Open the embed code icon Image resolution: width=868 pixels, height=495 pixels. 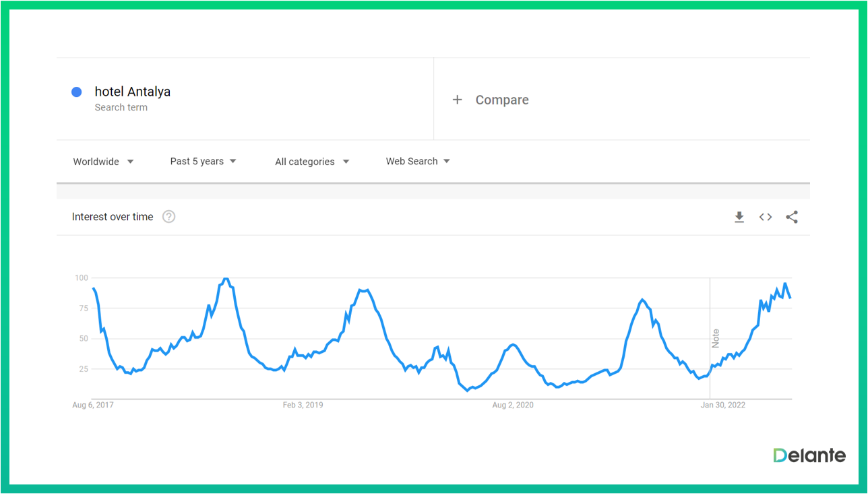click(x=766, y=217)
